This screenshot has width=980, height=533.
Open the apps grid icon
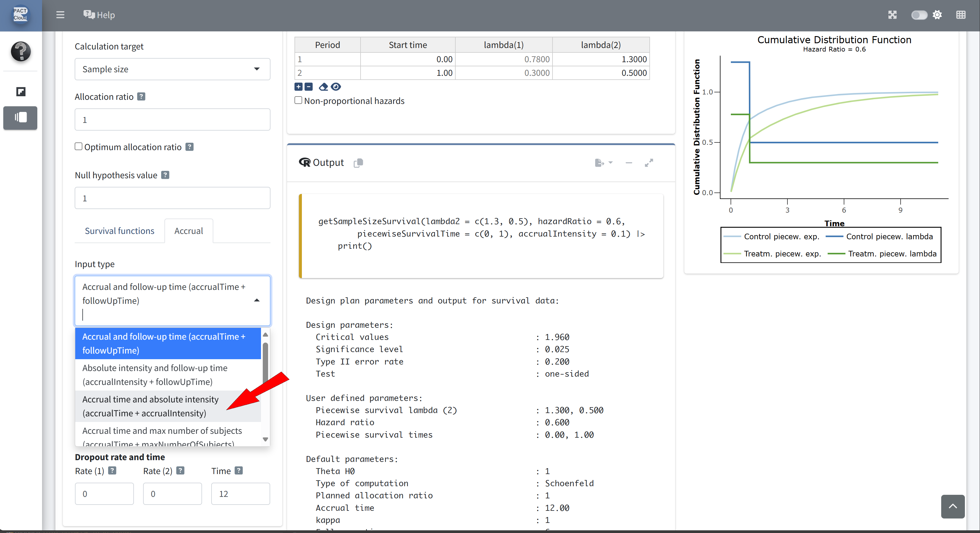coord(961,15)
